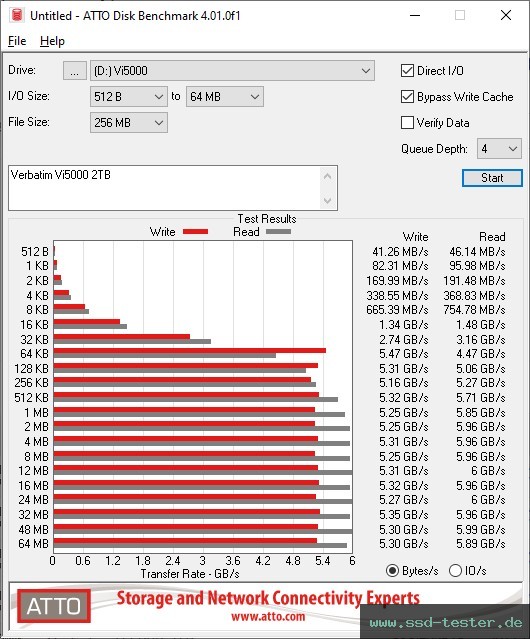Click the 32 MB write value 5.35 GB/s
This screenshot has width=530, height=639.
[404, 515]
